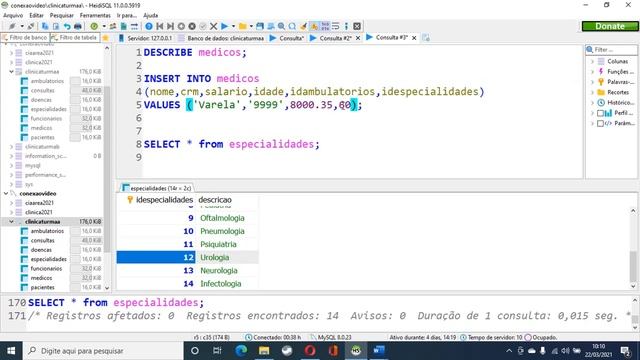Click the paste icon in the toolbar
Viewport: 640px width, 360px height.
(56, 26)
